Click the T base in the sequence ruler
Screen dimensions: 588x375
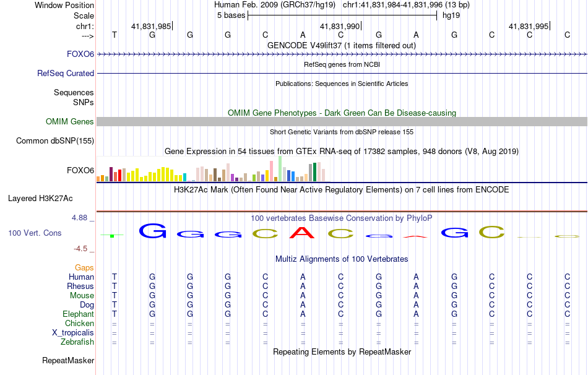pos(115,35)
